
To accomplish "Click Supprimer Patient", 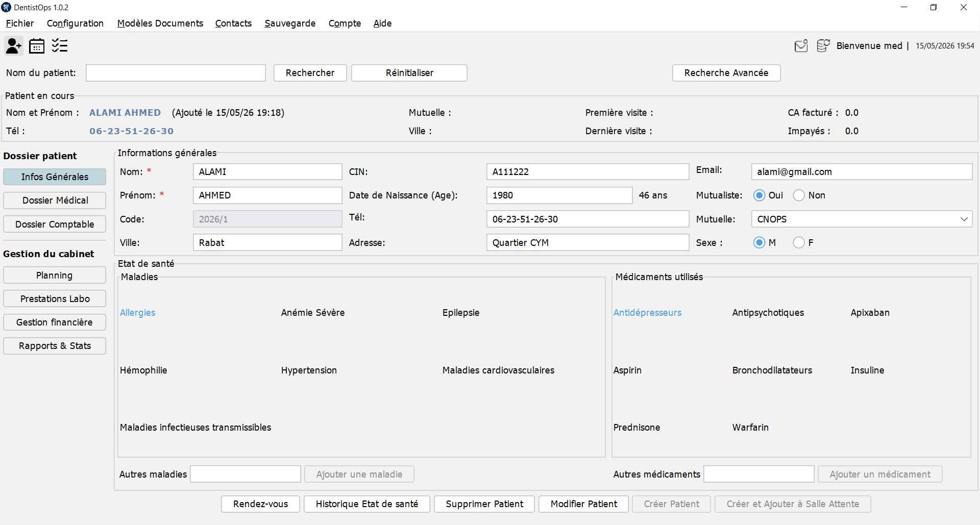I will point(484,504).
